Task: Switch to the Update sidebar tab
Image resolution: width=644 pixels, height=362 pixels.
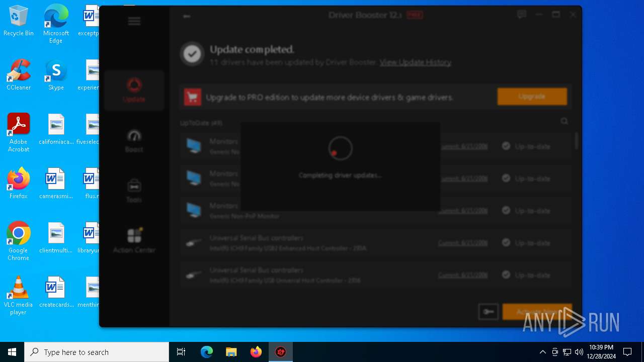Action: click(134, 90)
